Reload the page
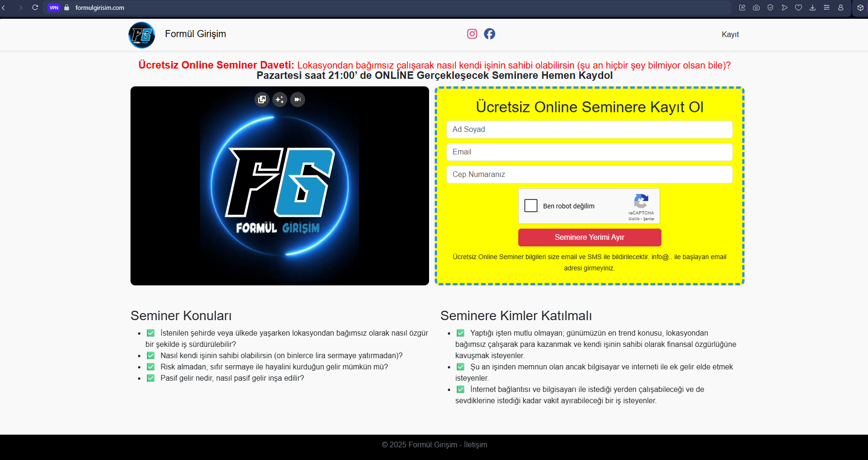Screen dimensions: 868x460 pos(35,8)
